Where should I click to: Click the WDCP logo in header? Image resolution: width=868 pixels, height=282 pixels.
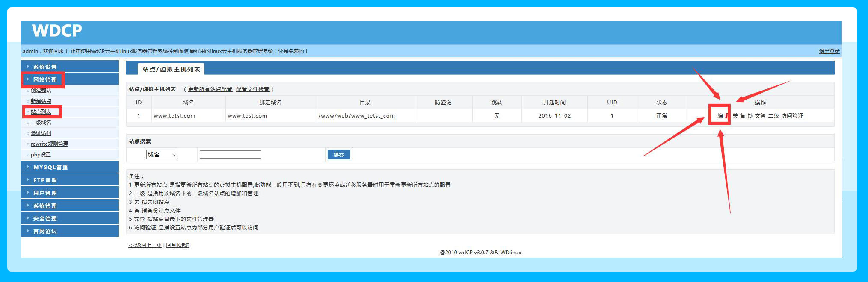click(57, 31)
